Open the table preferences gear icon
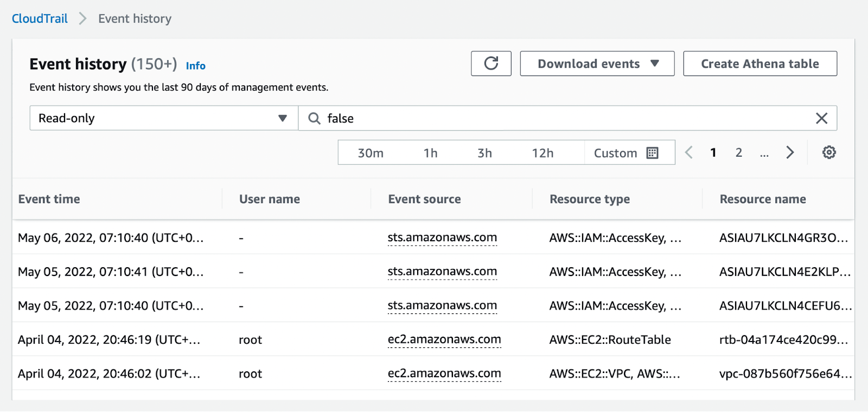868x412 pixels. point(828,153)
